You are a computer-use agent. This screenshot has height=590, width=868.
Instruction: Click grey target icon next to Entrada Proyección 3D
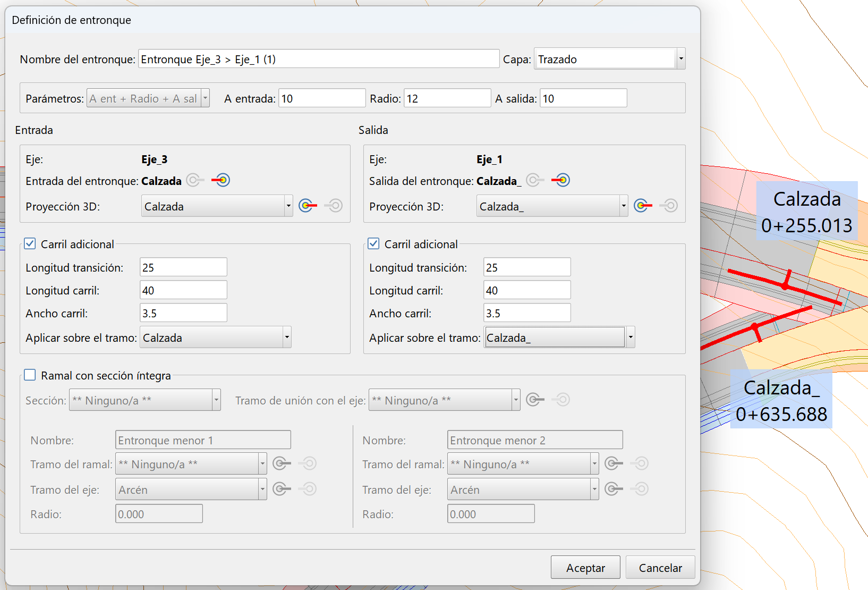coord(334,206)
